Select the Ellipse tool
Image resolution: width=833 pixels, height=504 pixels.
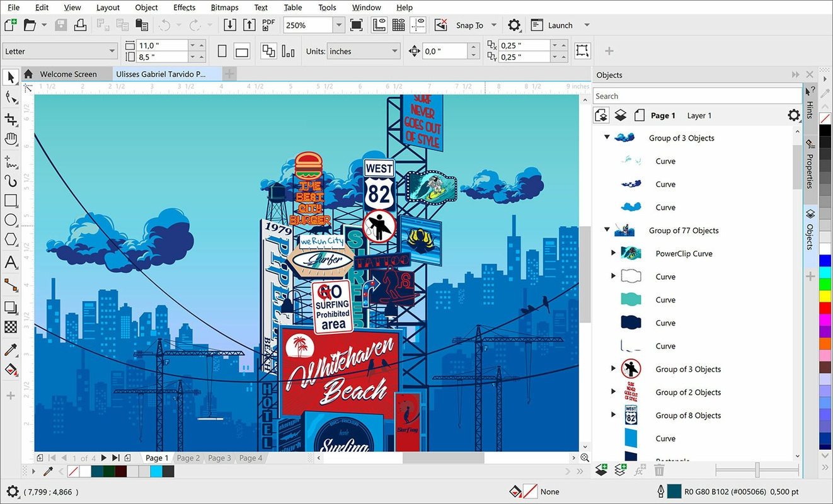(x=10, y=219)
